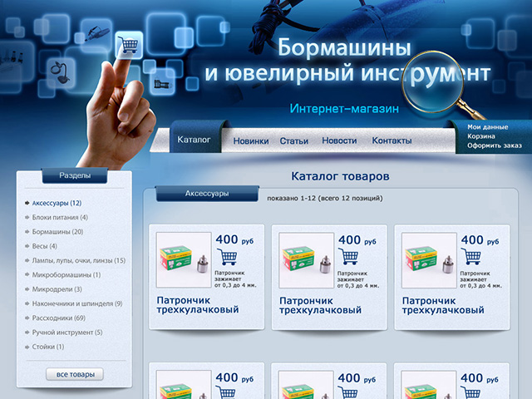Click 400 руб price in first middle card

(x=357, y=240)
